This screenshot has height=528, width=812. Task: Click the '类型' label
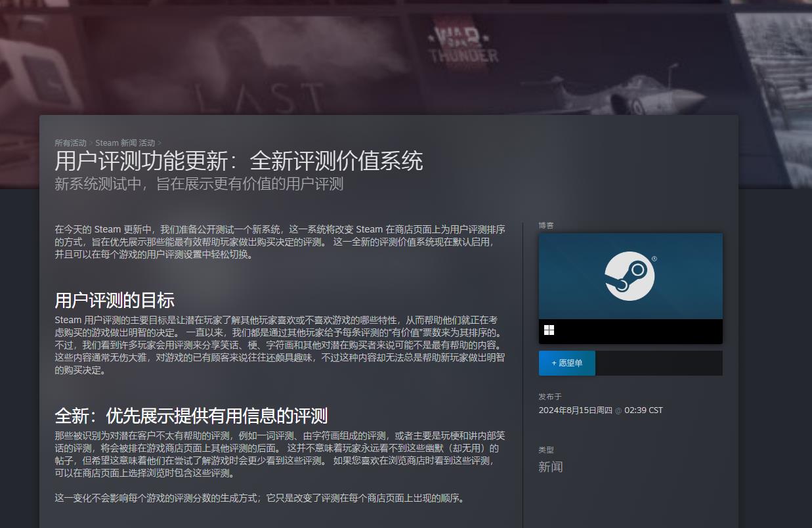point(546,450)
